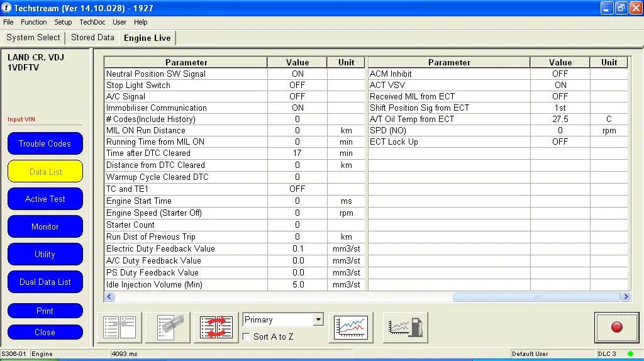Select the Engine Speed (Starter Off) row
644x361 pixels.
(x=235, y=213)
